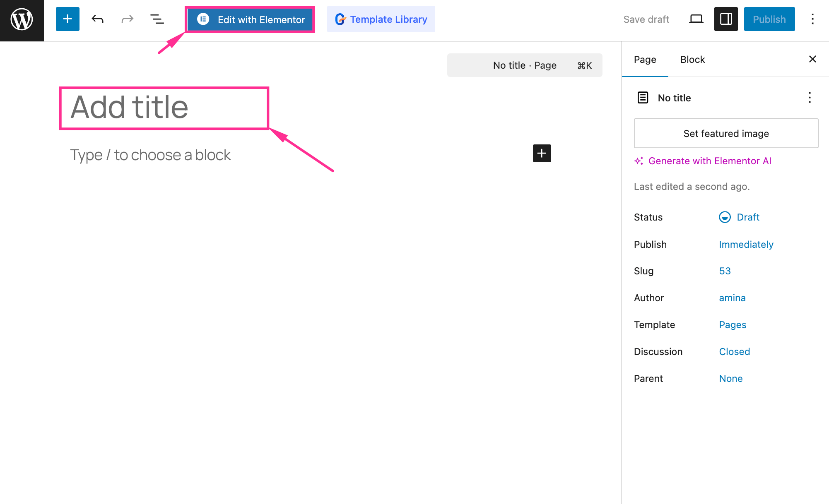
Task: Select the Page tab
Action: (x=645, y=60)
